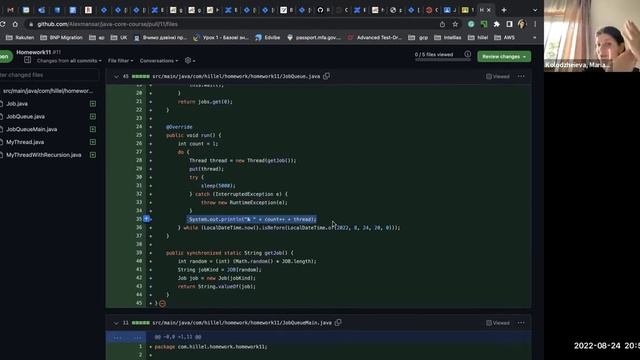Click the Homework11 pull request title

pyautogui.click(x=33, y=52)
